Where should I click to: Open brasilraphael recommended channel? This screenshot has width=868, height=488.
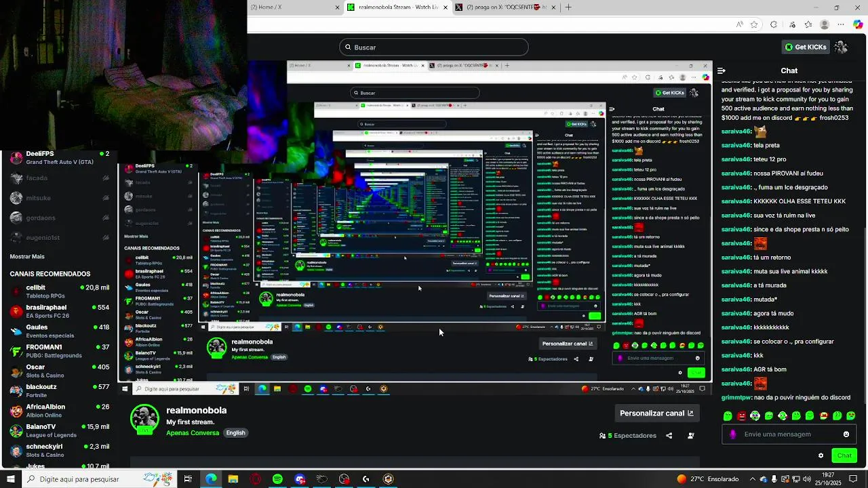click(59, 311)
